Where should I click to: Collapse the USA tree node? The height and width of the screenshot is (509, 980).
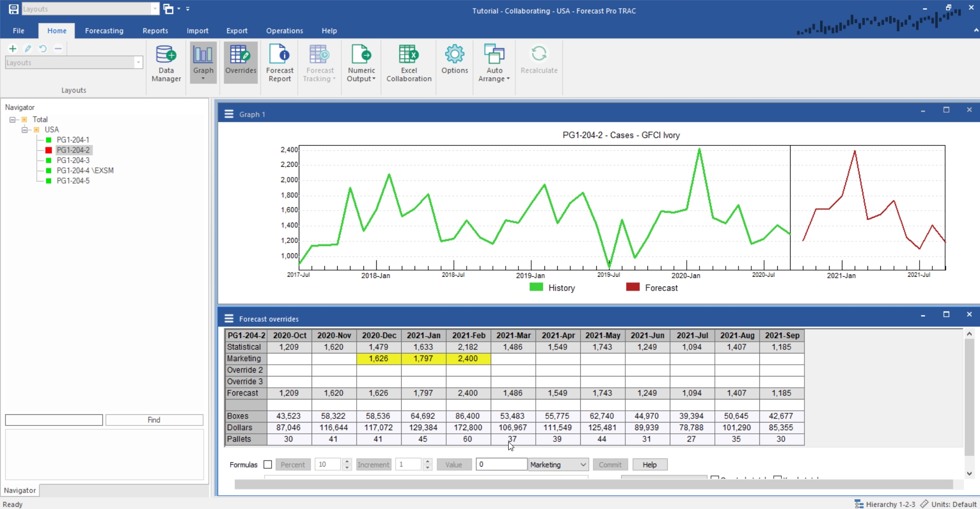click(24, 130)
